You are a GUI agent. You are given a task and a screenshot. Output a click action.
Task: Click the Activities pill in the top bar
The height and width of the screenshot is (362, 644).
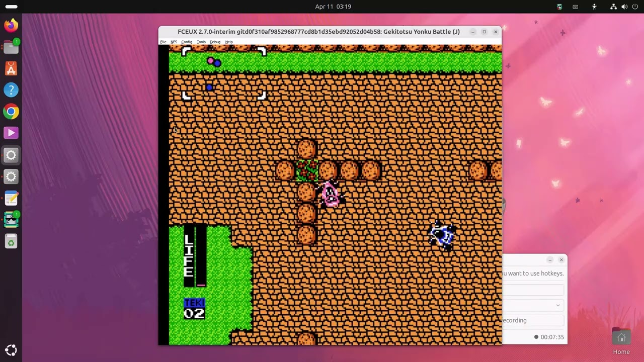[x=11, y=7]
